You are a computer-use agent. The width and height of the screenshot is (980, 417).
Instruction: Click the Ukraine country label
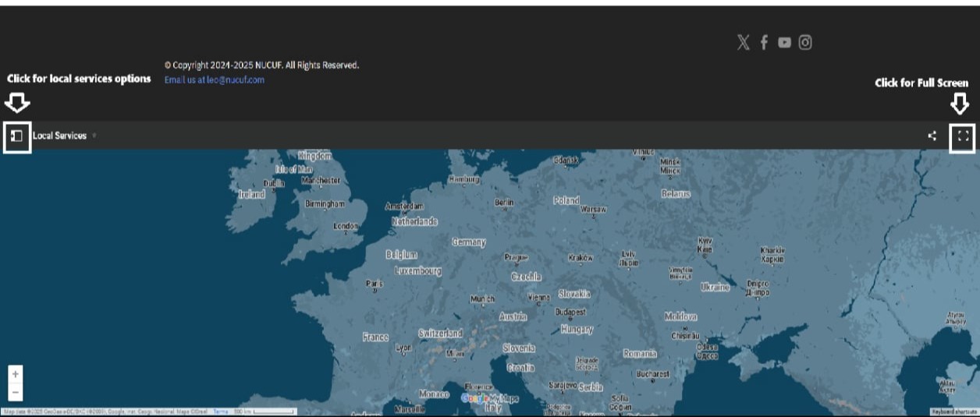point(715,287)
